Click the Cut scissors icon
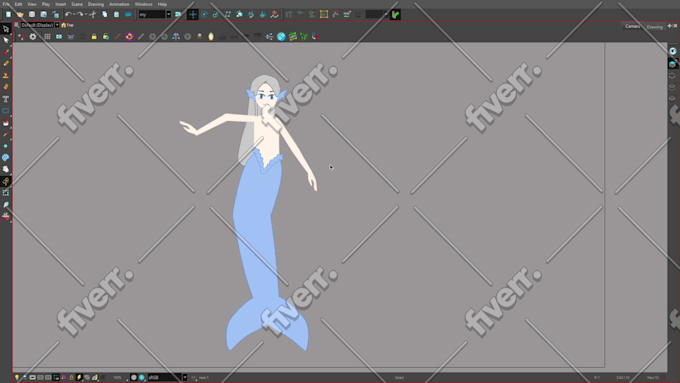This screenshot has width=680, height=383. (92, 14)
